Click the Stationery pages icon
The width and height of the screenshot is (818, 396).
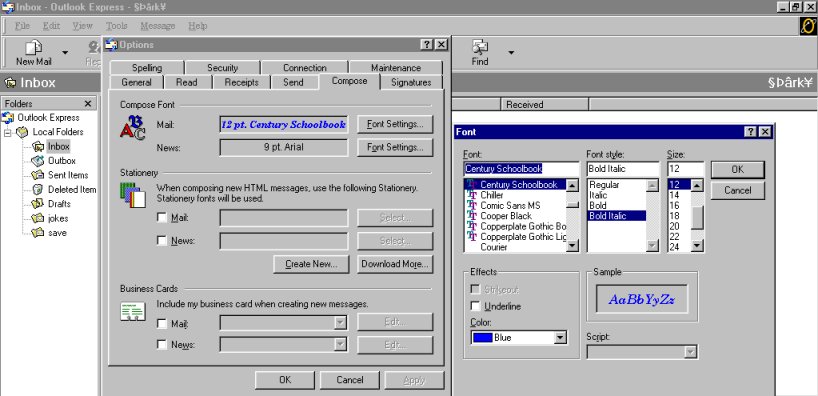point(133,195)
